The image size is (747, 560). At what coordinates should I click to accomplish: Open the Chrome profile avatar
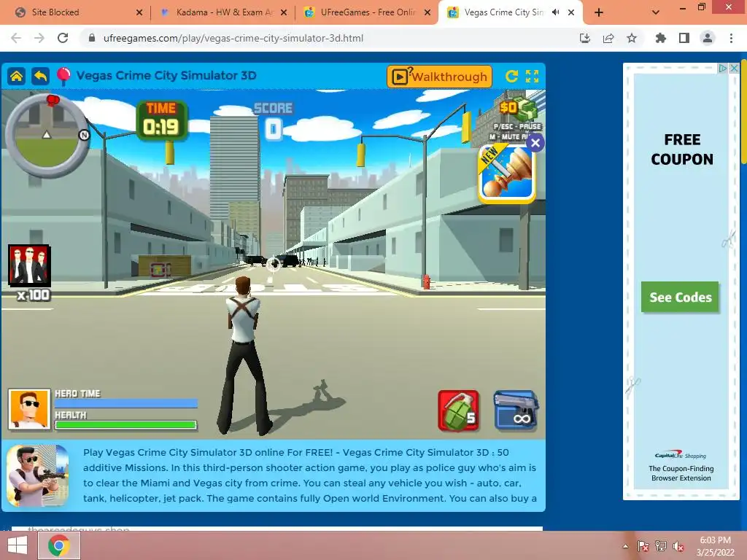point(708,38)
